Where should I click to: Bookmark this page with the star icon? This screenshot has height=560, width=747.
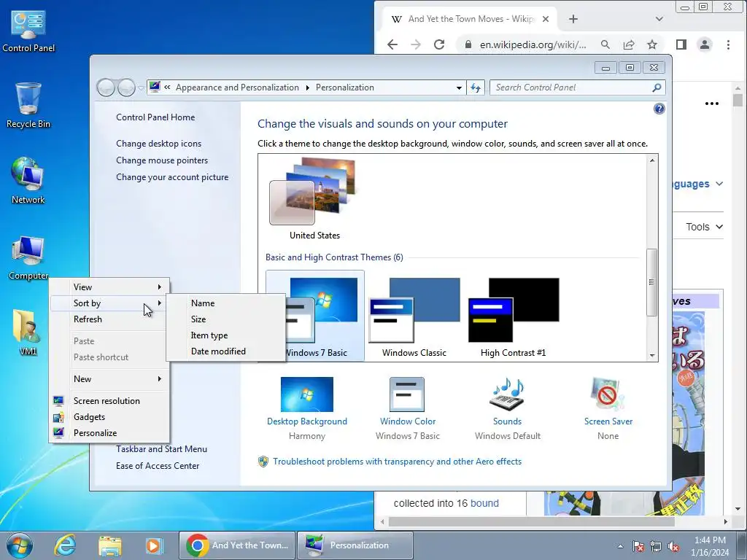[652, 44]
